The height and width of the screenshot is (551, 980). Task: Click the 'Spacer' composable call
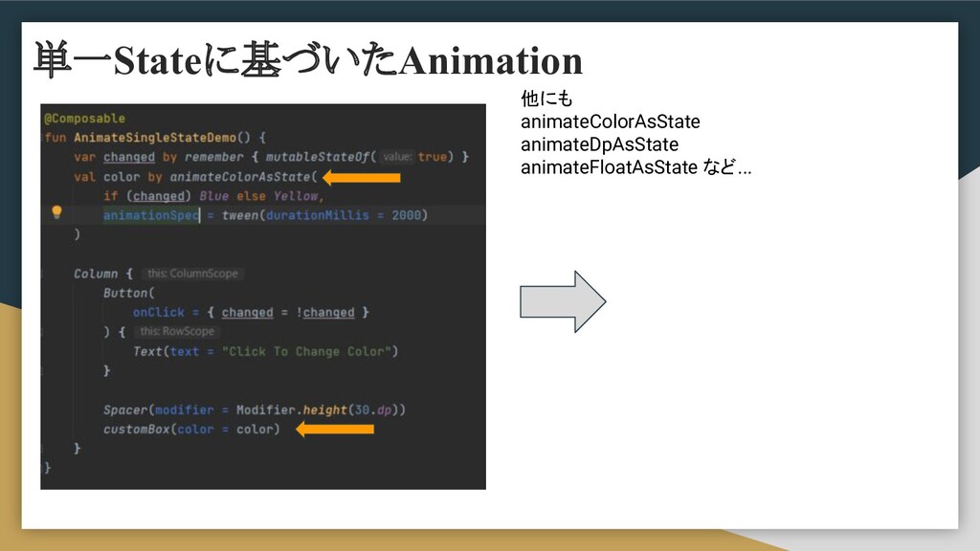point(125,410)
